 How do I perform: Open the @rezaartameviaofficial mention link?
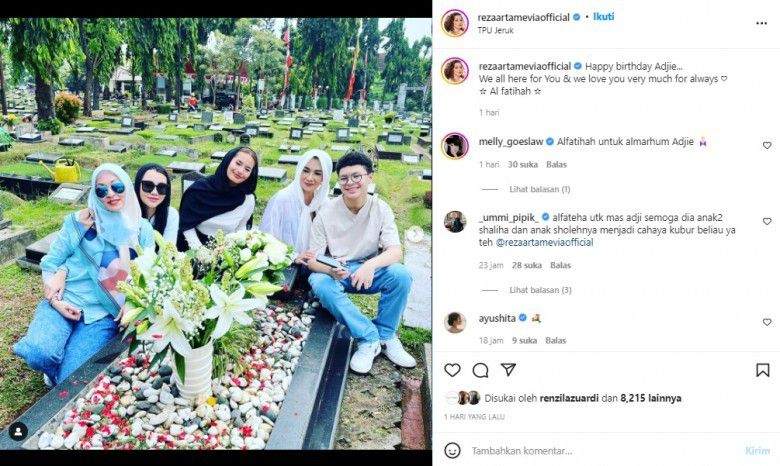tap(545, 243)
